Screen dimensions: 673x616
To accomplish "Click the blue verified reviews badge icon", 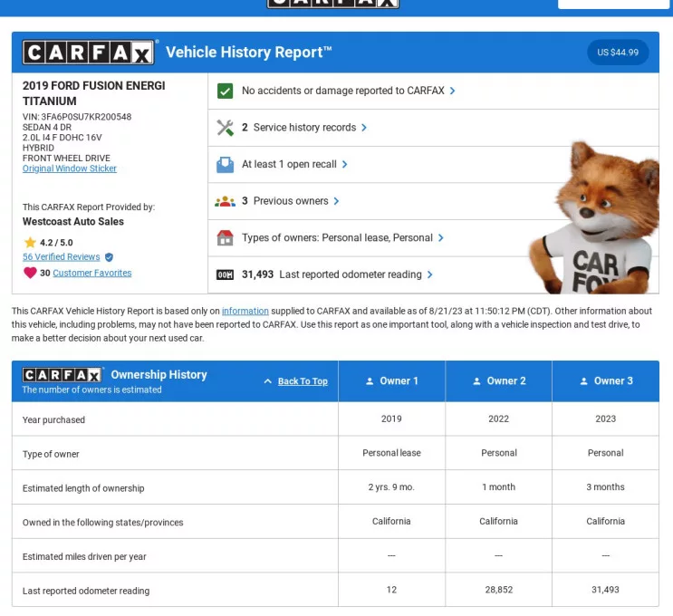I will (x=110, y=257).
